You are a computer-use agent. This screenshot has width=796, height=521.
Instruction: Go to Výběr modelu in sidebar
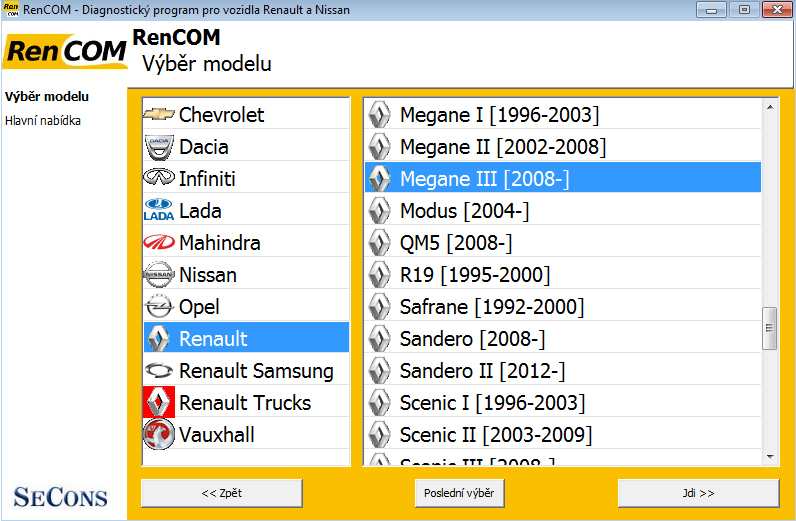47,97
